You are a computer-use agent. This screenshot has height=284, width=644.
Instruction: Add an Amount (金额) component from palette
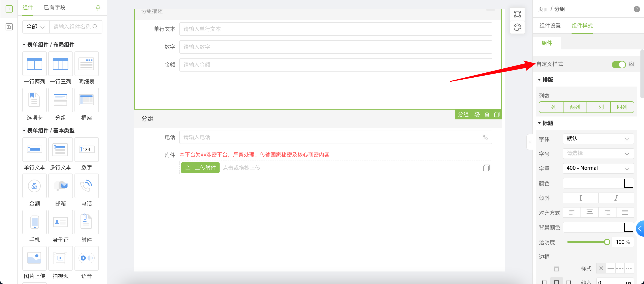[x=34, y=186]
